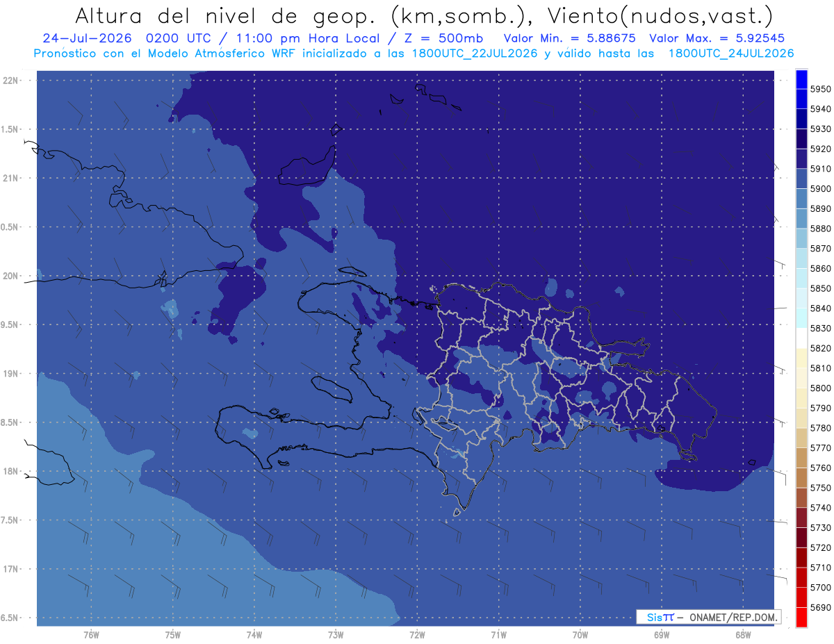Click the 'Sisπ – ONAMET/REP.DOM.' credit box
This screenshot has height=644, width=834.
tap(708, 617)
